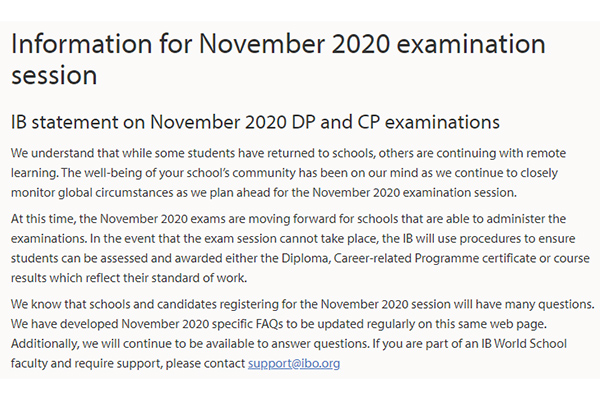The height and width of the screenshot is (400, 600).
Task: Click the text 'exam session cannot take place'
Action: click(291, 238)
